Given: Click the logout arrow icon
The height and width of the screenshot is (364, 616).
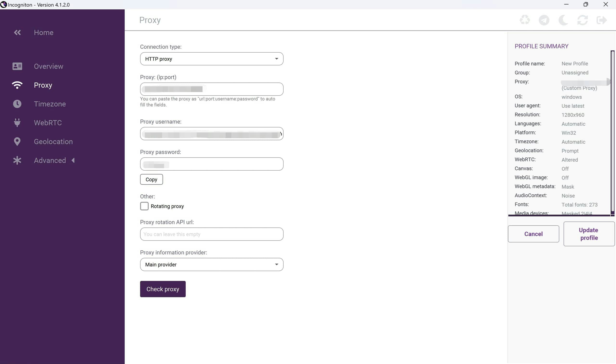Looking at the screenshot, I should (x=601, y=20).
